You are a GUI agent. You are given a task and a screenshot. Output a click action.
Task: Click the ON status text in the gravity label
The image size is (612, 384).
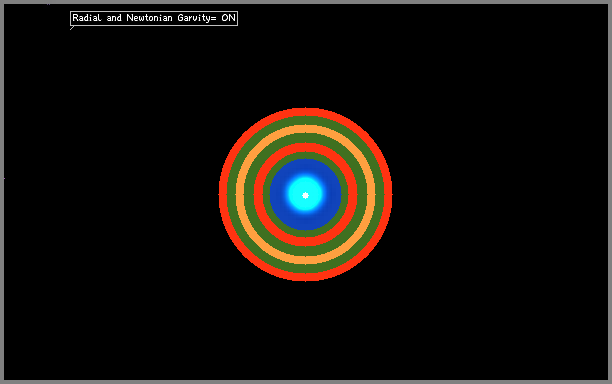228,18
